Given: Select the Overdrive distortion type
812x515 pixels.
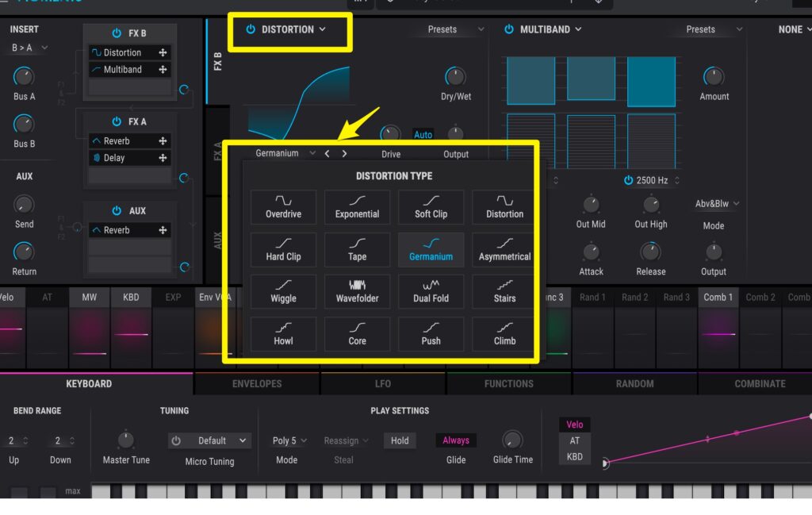Looking at the screenshot, I should click(x=283, y=206).
